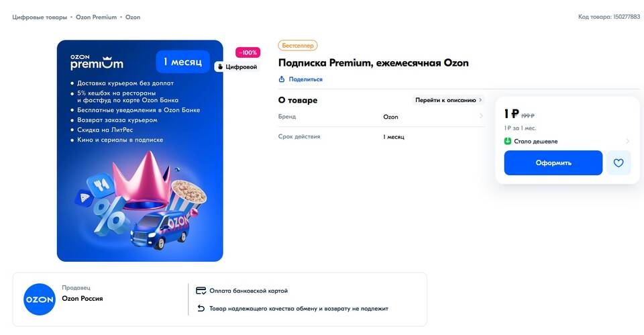
Task: Click the share icon beside Поделиться
Action: [x=282, y=79]
